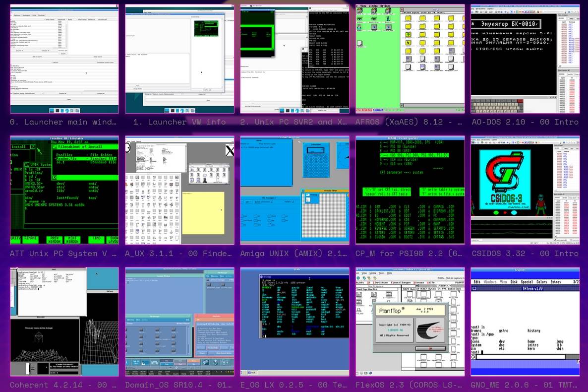Click the caption '1. Launcher VM info'

[x=179, y=122]
